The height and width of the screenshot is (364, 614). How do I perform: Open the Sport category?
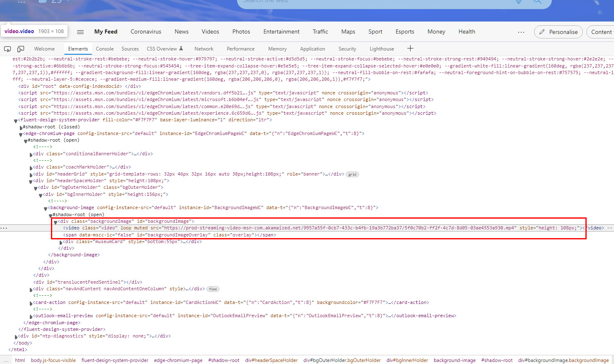coord(375,31)
